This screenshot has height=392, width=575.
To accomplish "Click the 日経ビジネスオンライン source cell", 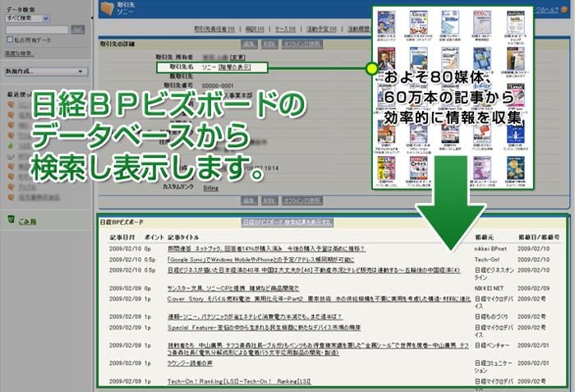I will coord(494,274).
